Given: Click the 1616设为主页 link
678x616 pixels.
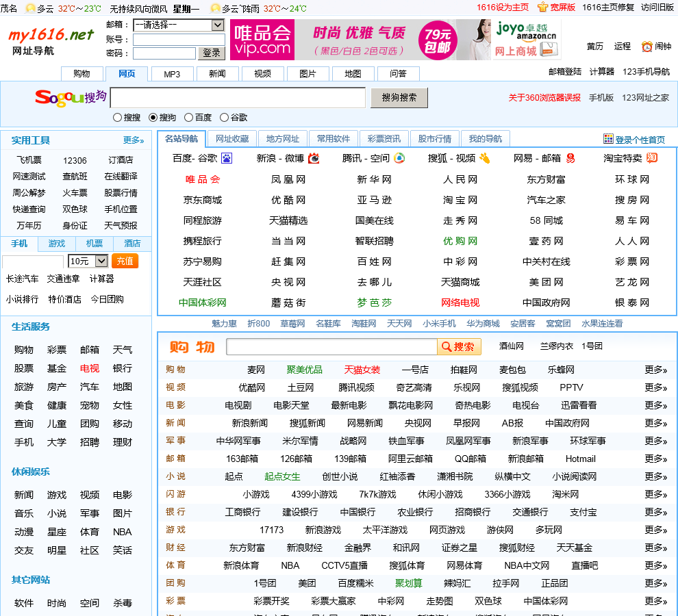Looking at the screenshot, I should (x=503, y=8).
